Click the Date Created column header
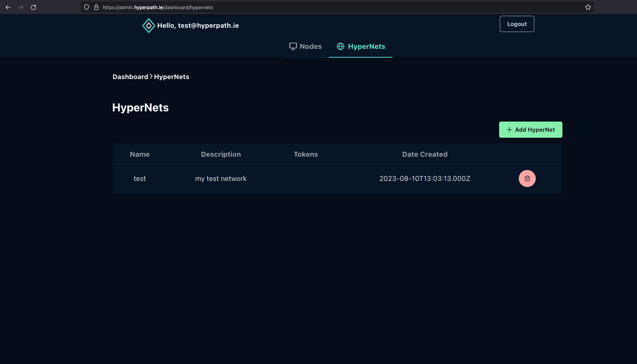 pyautogui.click(x=425, y=154)
